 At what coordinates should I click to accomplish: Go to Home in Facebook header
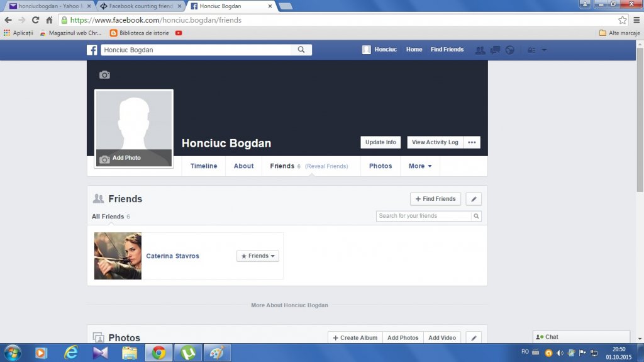(x=414, y=49)
